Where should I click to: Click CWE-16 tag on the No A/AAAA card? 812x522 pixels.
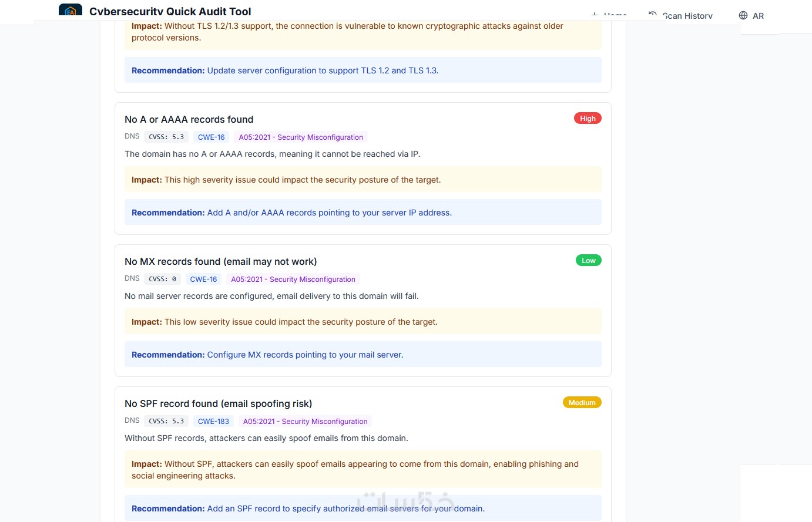(211, 137)
